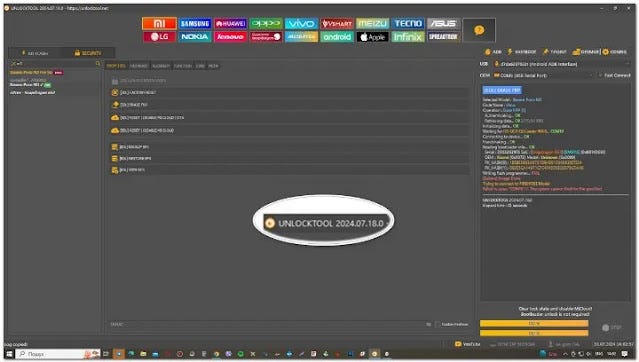Select the Oppo brand logo
The image size is (639, 362).
pos(266,24)
